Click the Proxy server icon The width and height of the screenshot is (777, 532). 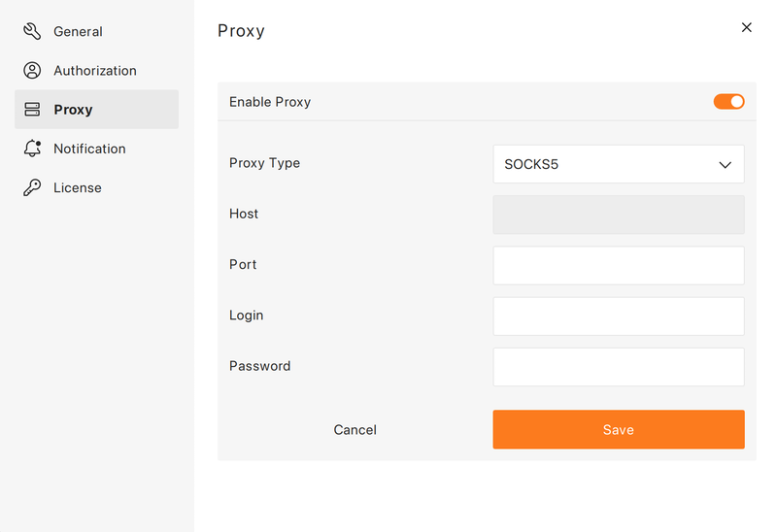[x=32, y=110]
